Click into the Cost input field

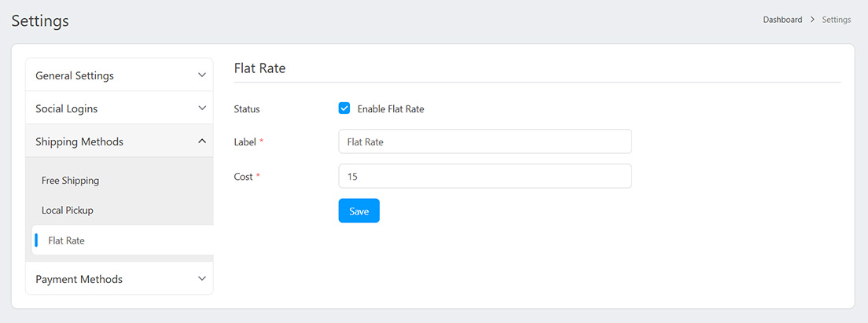(x=484, y=177)
